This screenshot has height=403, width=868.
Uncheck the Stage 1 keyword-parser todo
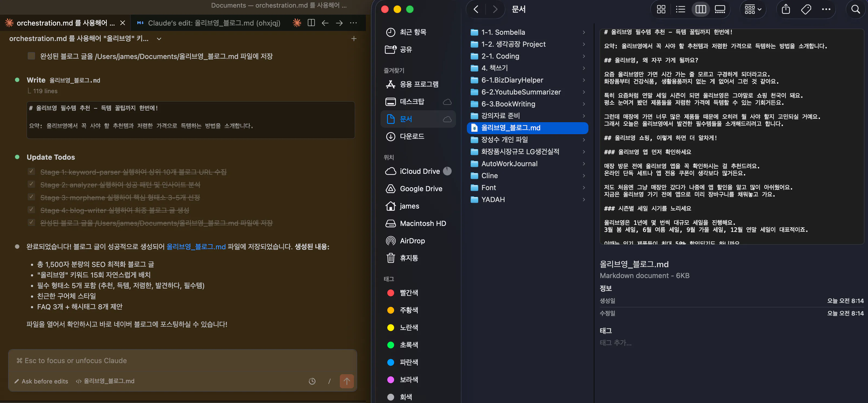coord(31,171)
